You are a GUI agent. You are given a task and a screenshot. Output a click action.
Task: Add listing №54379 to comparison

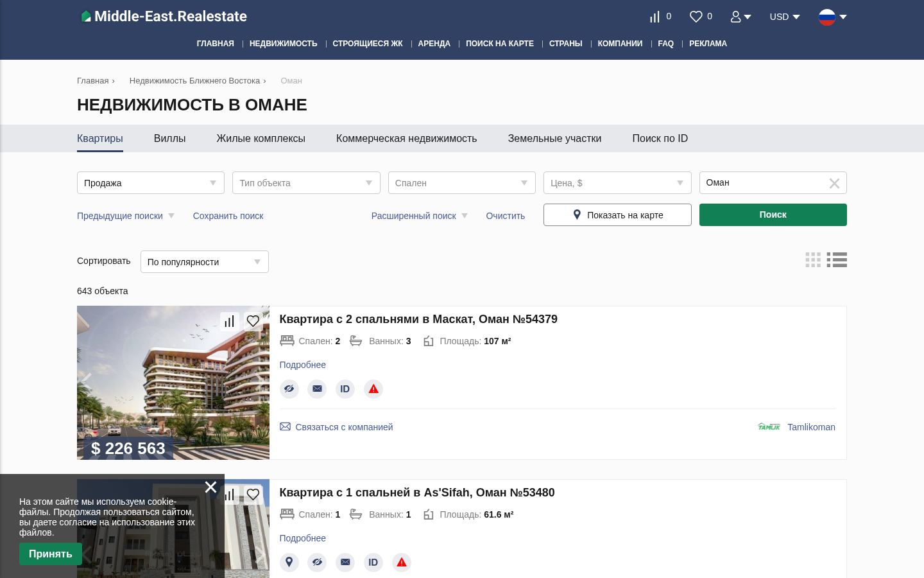click(229, 321)
